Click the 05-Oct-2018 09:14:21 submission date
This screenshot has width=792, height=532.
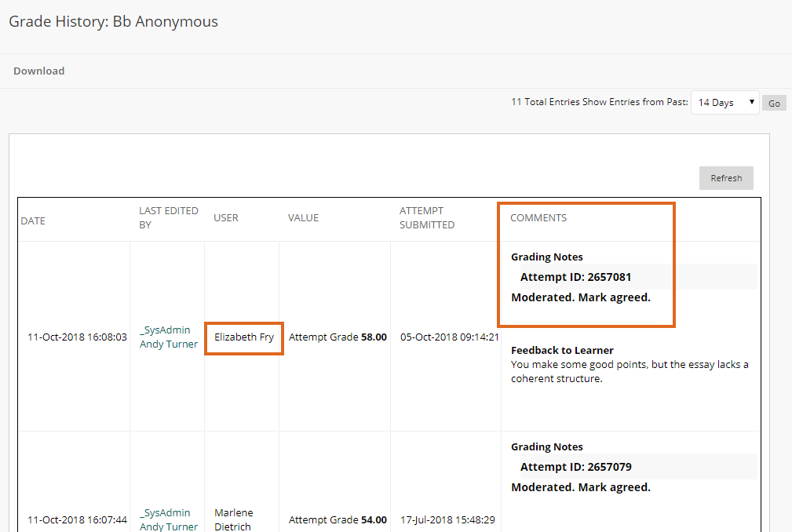click(449, 337)
